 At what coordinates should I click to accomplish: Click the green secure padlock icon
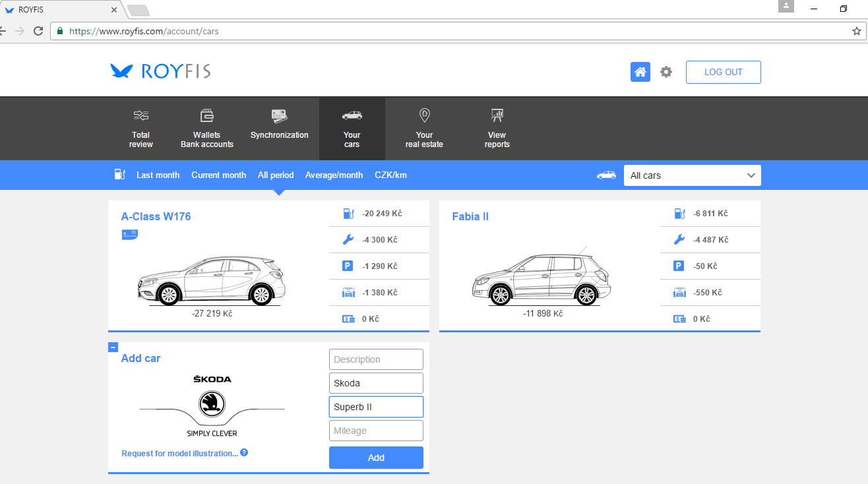[60, 31]
